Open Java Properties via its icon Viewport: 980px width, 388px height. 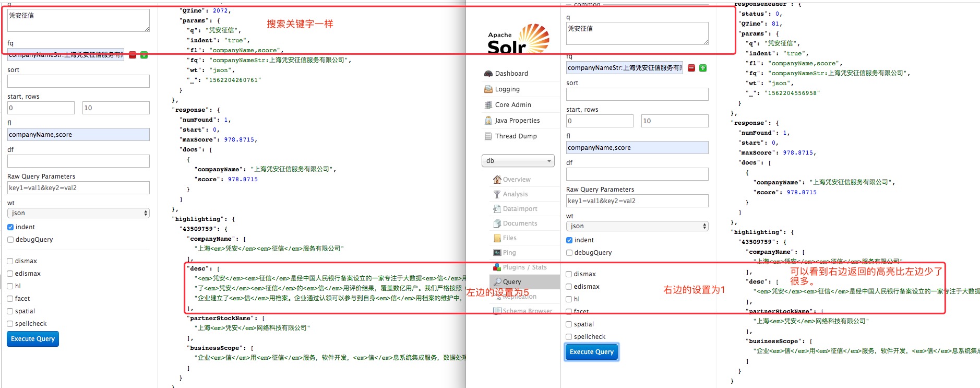(x=488, y=121)
